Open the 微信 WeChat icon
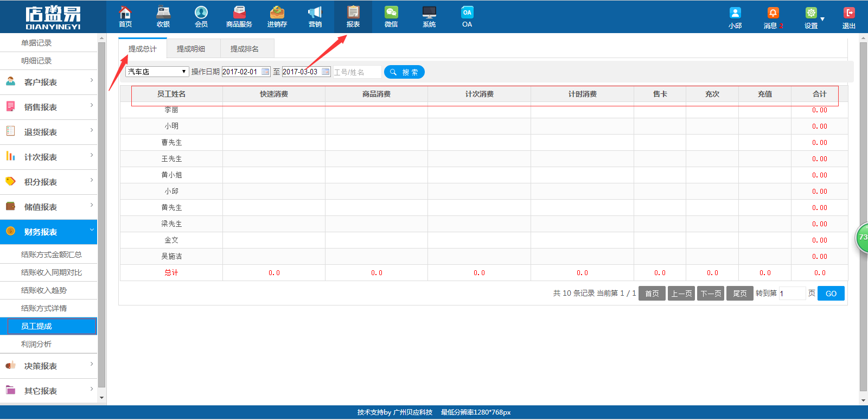 tap(391, 13)
